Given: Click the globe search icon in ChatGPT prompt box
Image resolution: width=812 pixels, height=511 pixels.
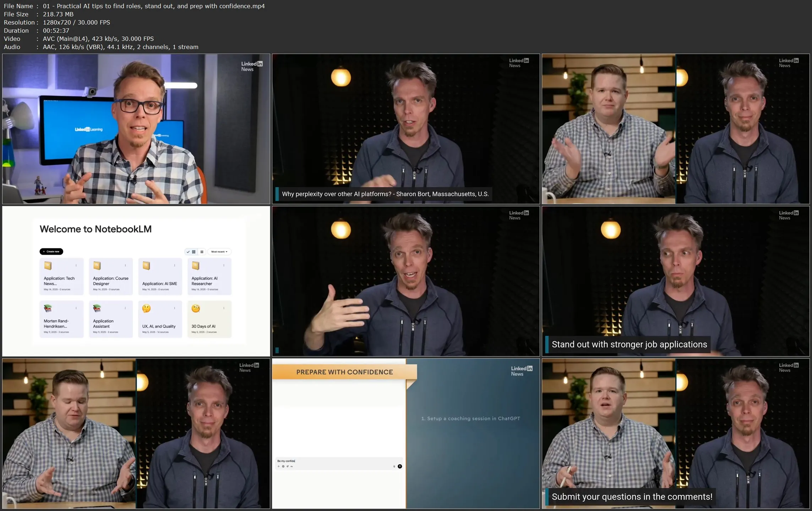Looking at the screenshot, I should click(x=283, y=466).
